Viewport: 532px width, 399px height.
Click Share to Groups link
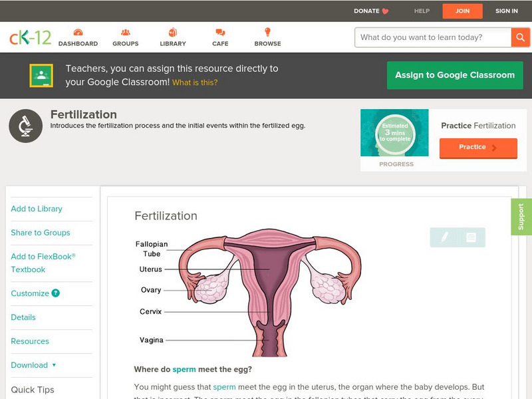(41, 233)
